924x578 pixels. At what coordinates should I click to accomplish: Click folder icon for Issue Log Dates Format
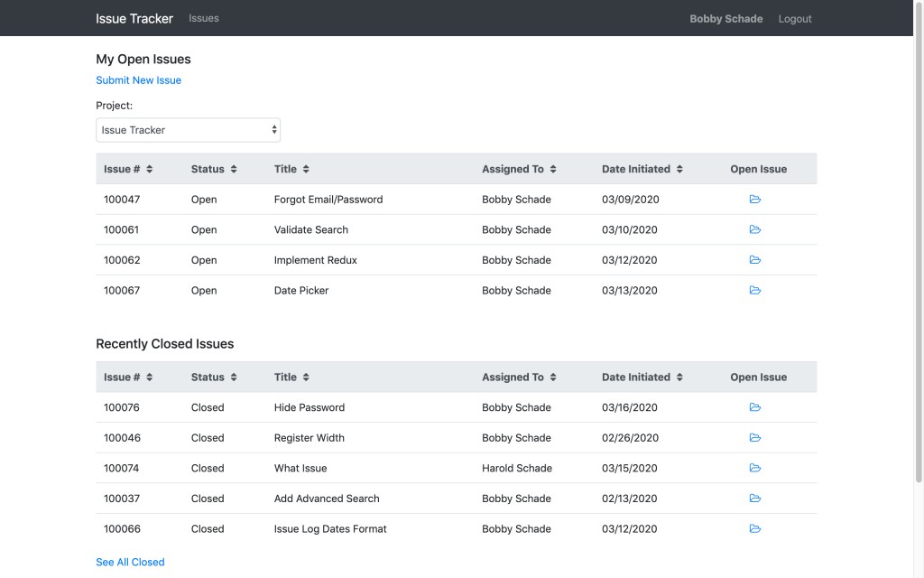pos(755,528)
